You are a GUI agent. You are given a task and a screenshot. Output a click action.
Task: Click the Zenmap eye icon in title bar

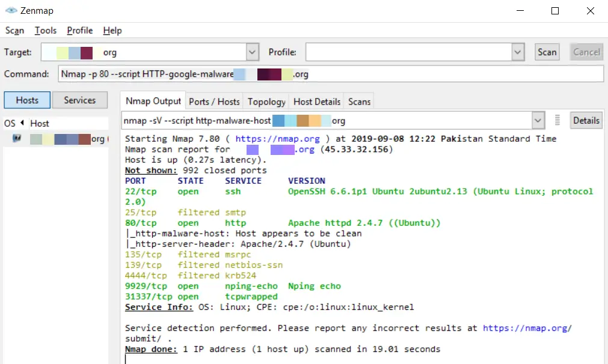click(11, 10)
